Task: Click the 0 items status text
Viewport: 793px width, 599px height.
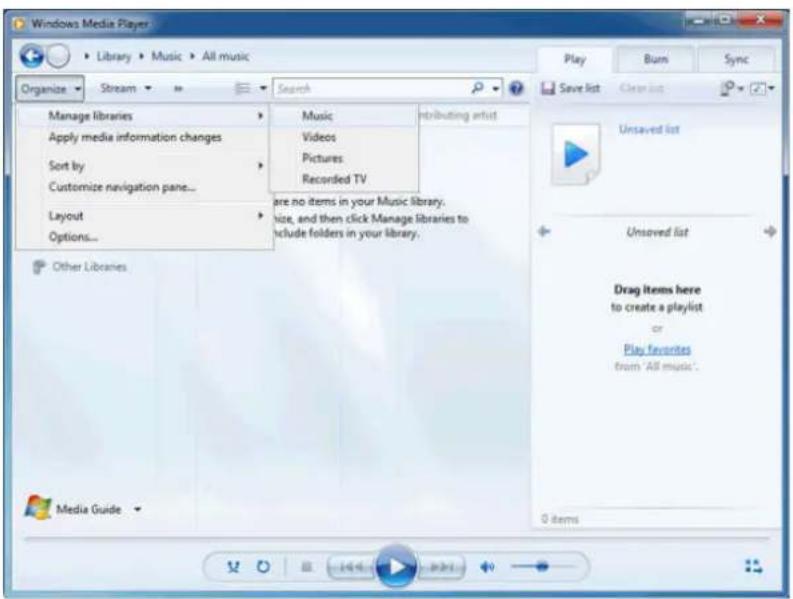Action: point(560,519)
